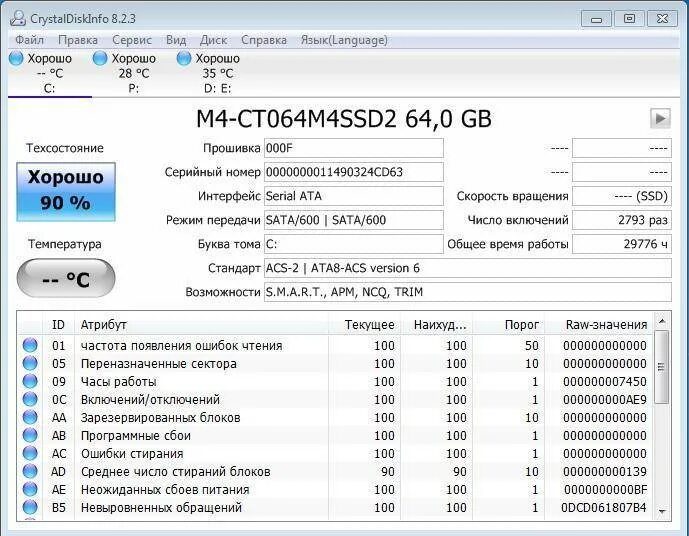
Task: Click the status orb for disk P:
Action: [100, 58]
